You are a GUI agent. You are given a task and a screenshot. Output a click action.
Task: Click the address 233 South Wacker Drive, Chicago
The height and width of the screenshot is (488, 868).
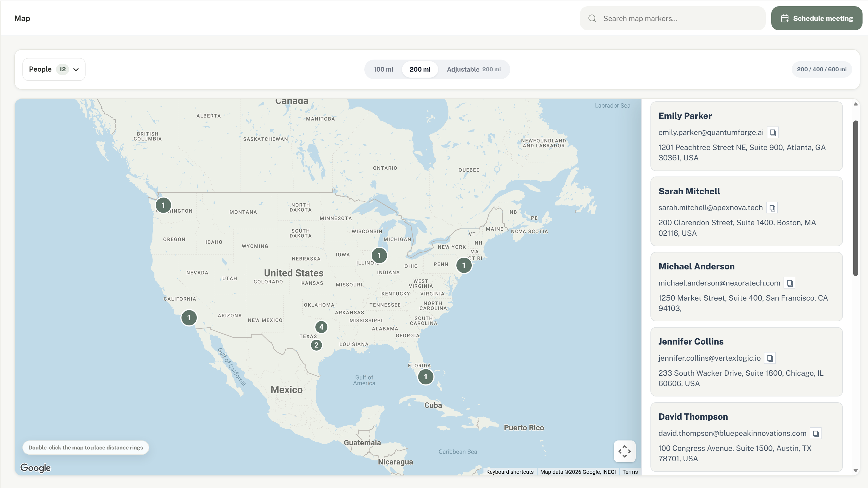(741, 378)
